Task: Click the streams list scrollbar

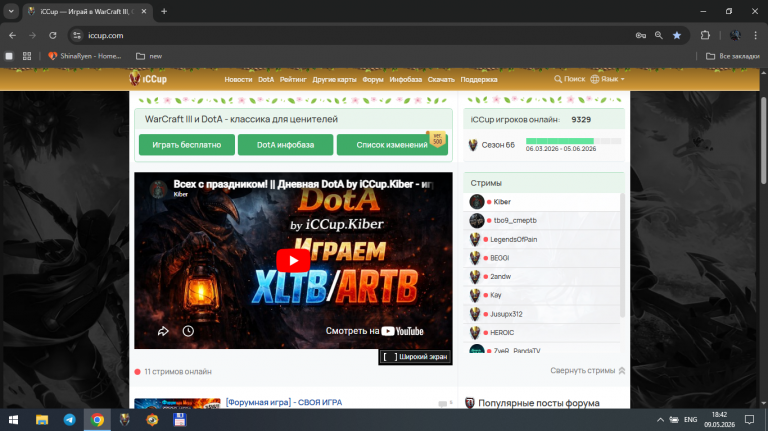Action: coord(623,255)
